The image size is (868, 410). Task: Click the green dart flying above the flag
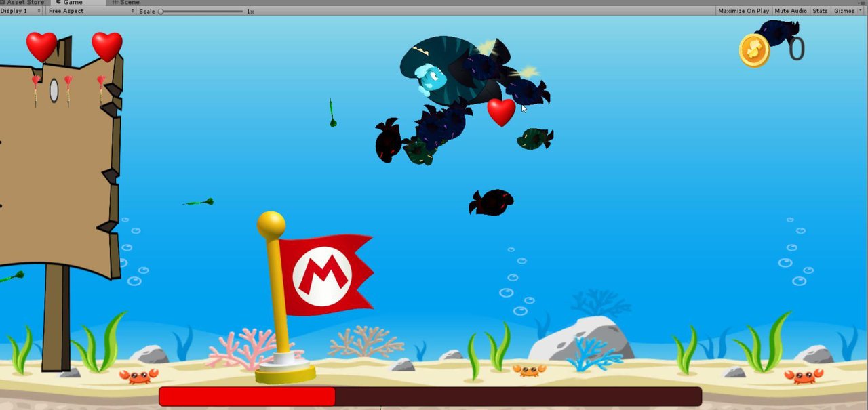198,202
